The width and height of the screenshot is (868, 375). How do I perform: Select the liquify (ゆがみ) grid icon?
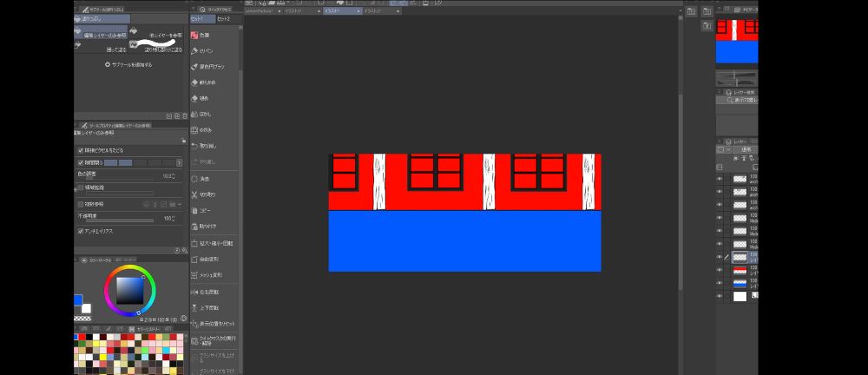pos(194,130)
